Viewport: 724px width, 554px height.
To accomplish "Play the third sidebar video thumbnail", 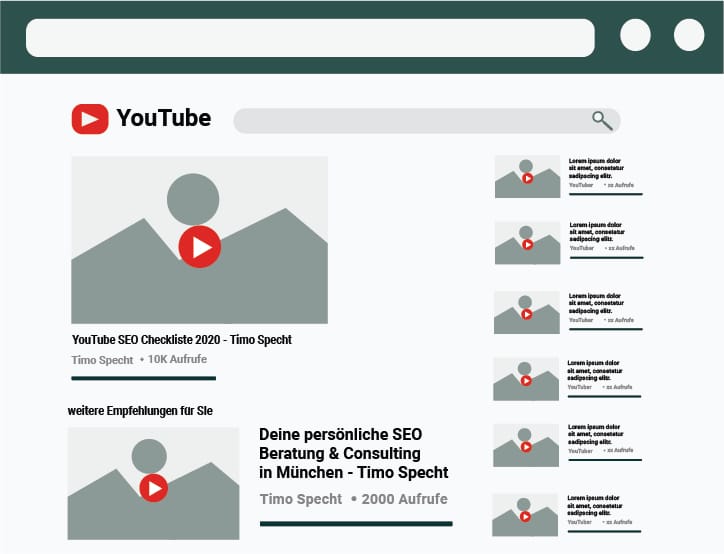I will point(526,314).
